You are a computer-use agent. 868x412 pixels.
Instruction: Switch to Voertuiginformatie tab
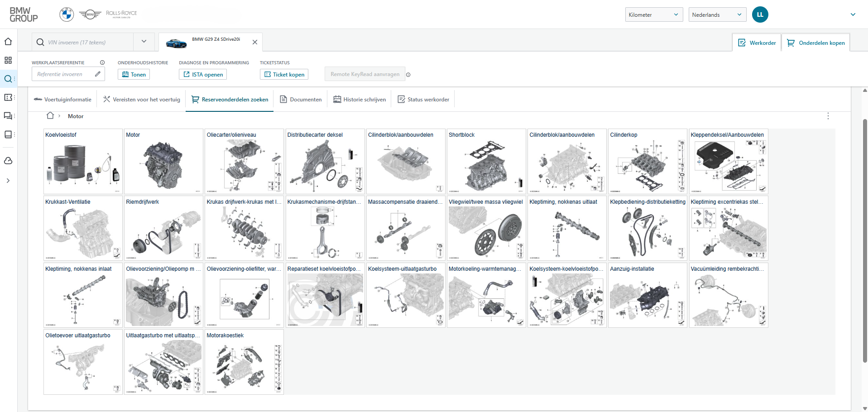(x=63, y=100)
